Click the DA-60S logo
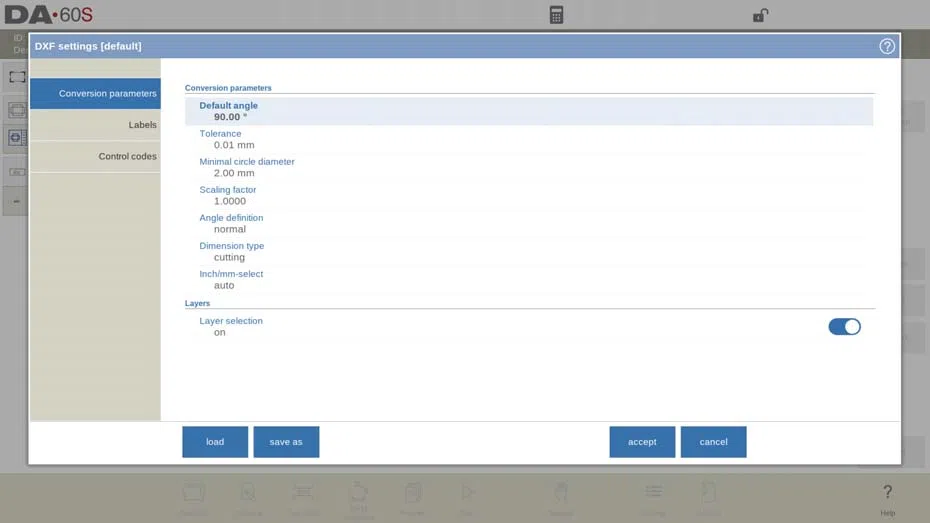Viewport: 930px width, 523px height. [x=49, y=15]
